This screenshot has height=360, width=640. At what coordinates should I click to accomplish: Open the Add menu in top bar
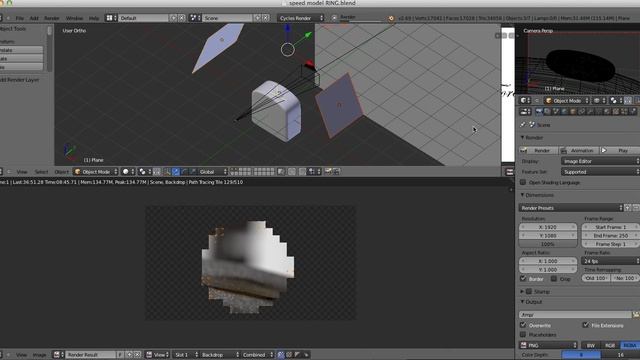pyautogui.click(x=34, y=18)
